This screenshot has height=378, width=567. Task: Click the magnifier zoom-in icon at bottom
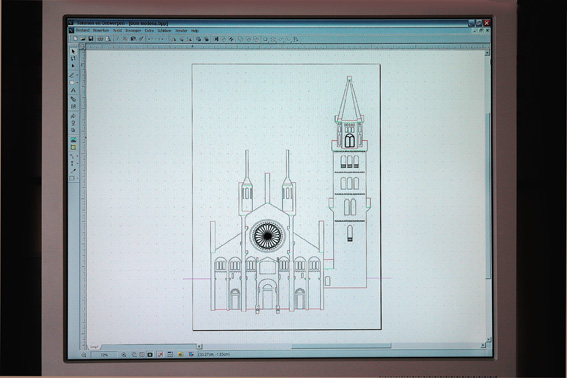coord(124,355)
